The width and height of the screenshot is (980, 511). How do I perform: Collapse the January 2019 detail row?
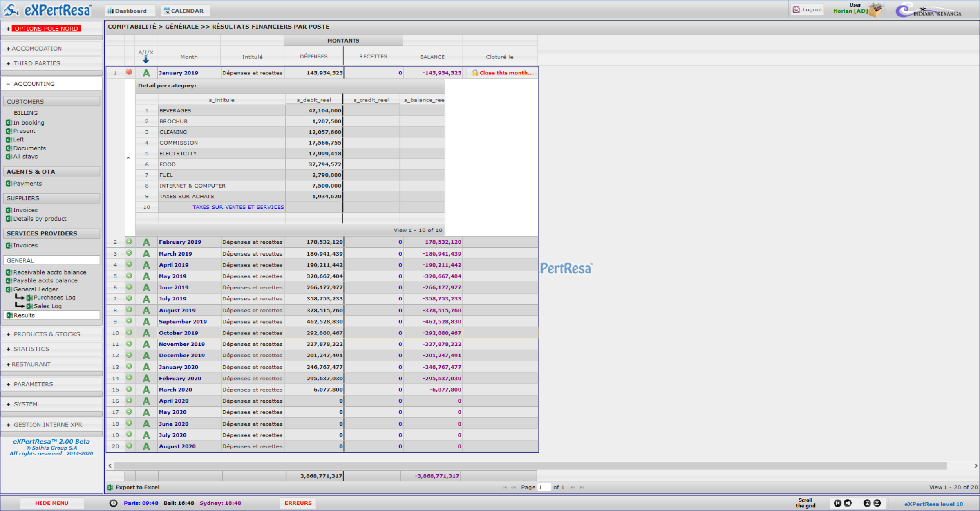(129, 72)
